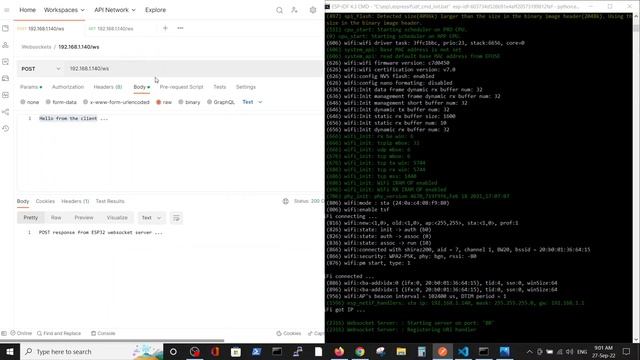
Task: Select Raw response view
Action: point(56,218)
